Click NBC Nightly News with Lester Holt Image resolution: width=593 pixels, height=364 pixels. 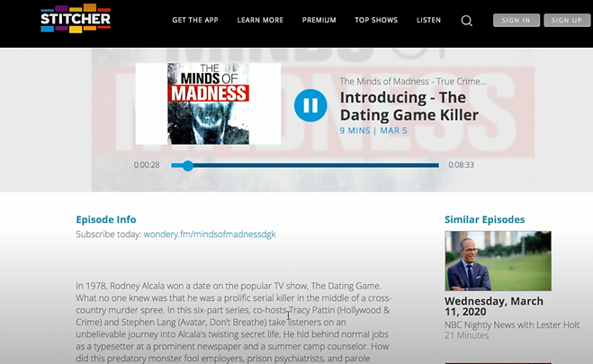(512, 324)
